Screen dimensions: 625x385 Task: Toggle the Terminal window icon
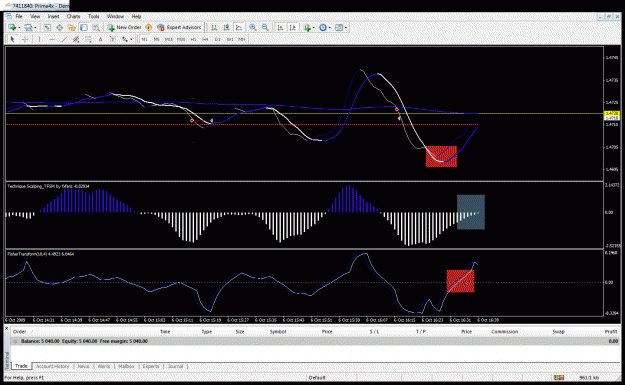click(84, 28)
